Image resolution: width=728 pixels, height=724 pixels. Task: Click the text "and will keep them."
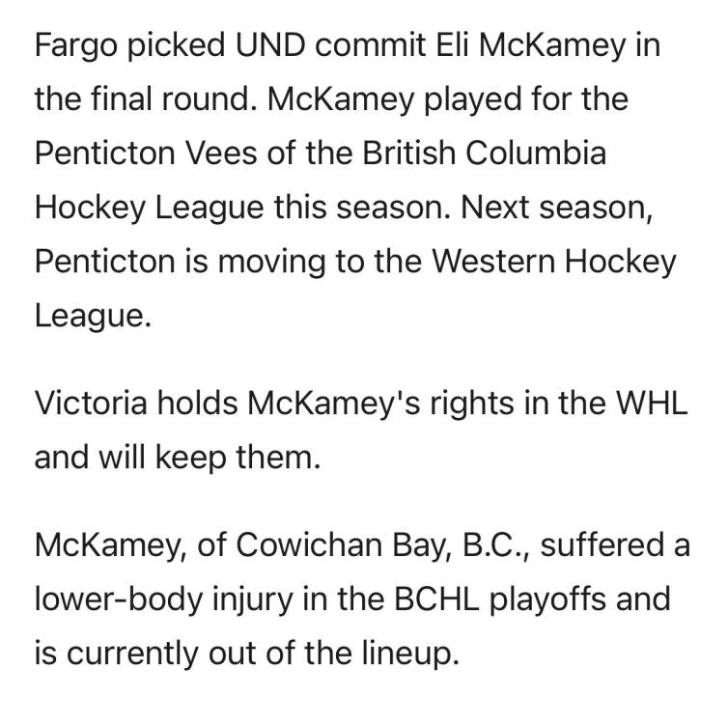178,459
